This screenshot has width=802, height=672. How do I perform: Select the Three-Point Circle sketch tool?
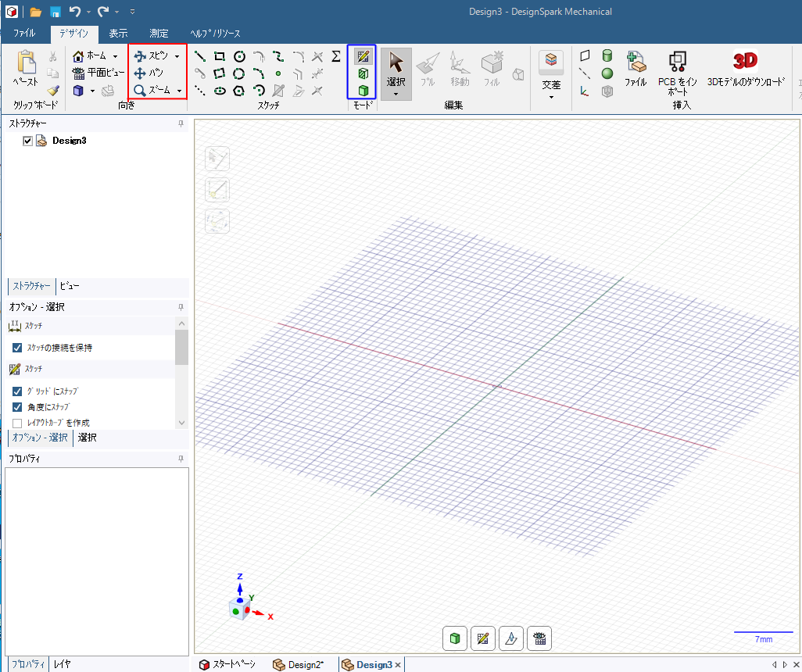click(x=239, y=73)
